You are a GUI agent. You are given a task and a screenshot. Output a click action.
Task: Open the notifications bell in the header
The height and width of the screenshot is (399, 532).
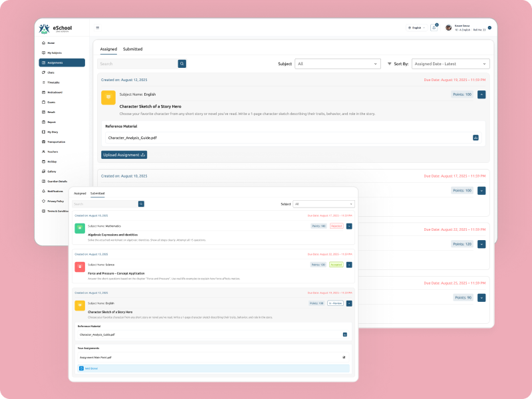[x=434, y=28]
